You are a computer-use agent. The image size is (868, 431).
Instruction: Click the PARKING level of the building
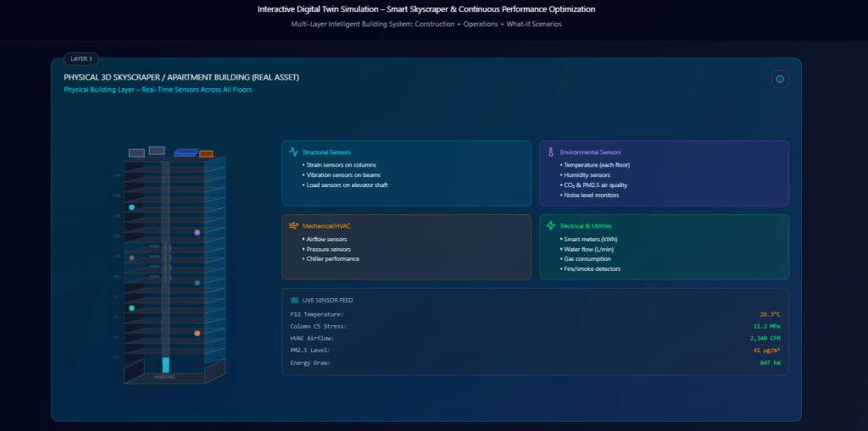164,377
